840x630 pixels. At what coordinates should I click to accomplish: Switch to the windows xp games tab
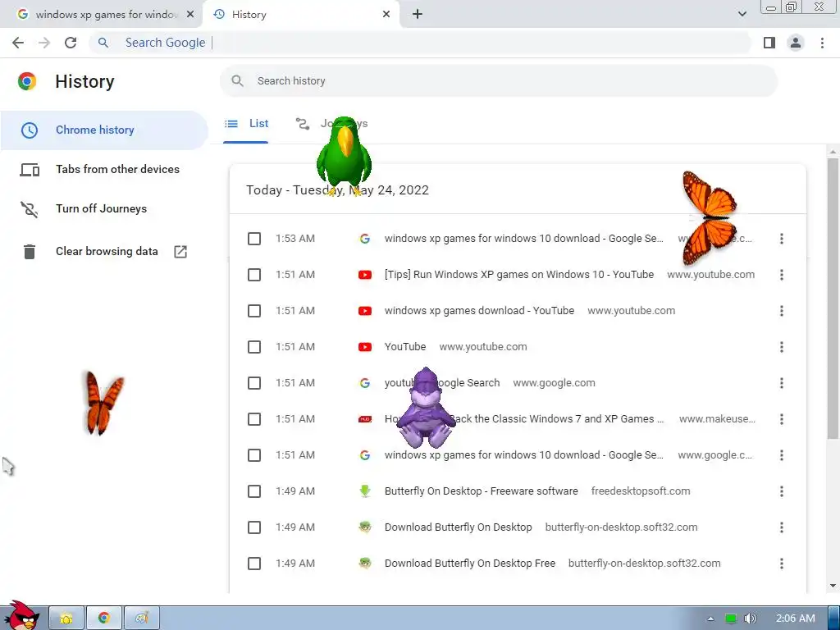101,15
